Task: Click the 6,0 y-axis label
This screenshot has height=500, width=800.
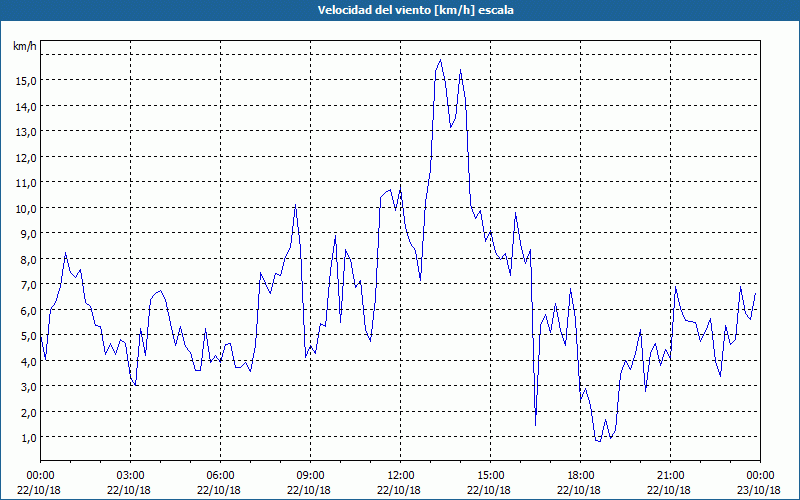Action: pos(28,310)
